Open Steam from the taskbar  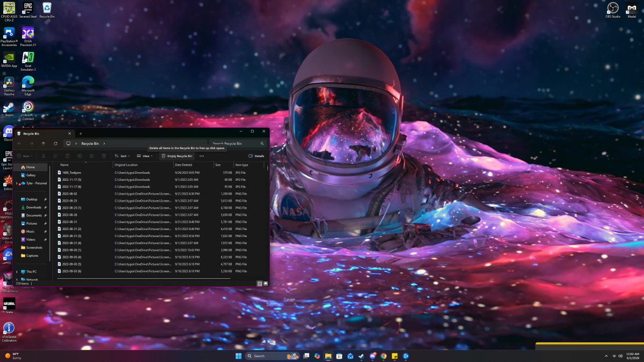pos(361,356)
